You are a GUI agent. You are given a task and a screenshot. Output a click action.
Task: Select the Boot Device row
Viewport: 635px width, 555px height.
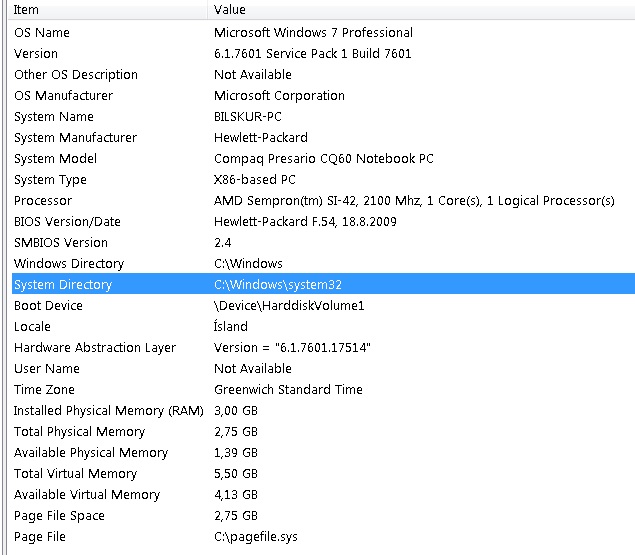click(x=48, y=306)
